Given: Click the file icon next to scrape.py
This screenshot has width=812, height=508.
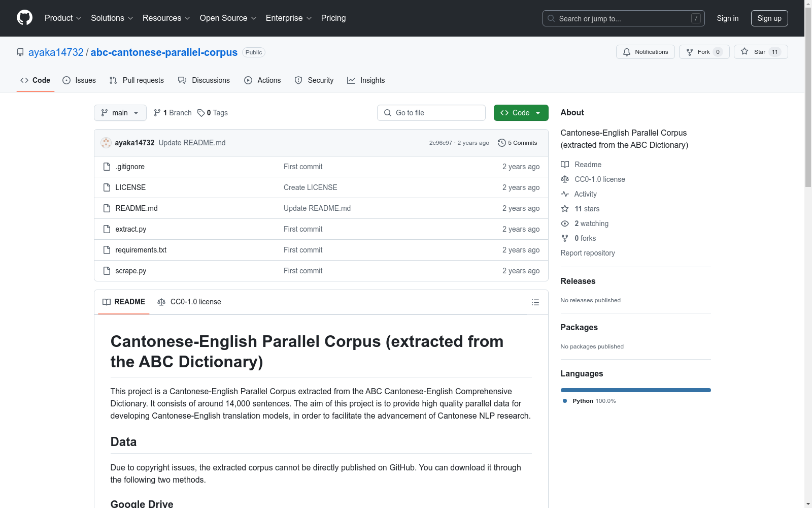Looking at the screenshot, I should pyautogui.click(x=107, y=271).
